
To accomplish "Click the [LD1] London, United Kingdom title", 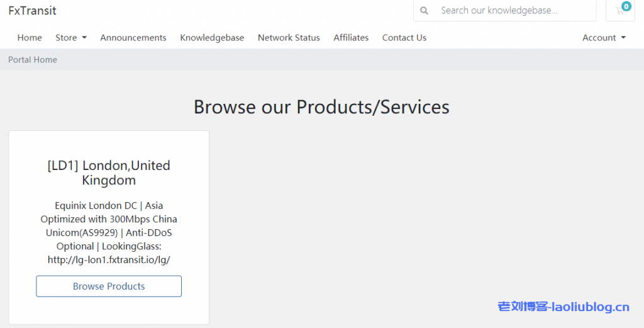I will coord(109,172).
